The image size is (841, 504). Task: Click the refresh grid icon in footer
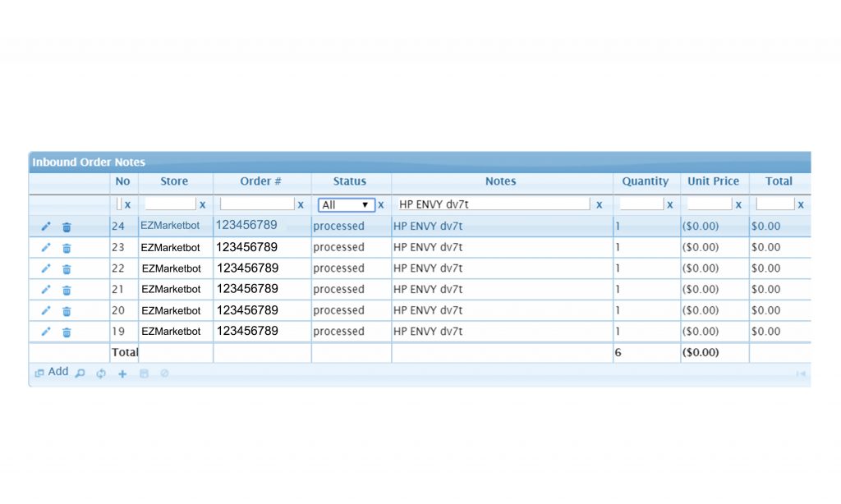101,373
